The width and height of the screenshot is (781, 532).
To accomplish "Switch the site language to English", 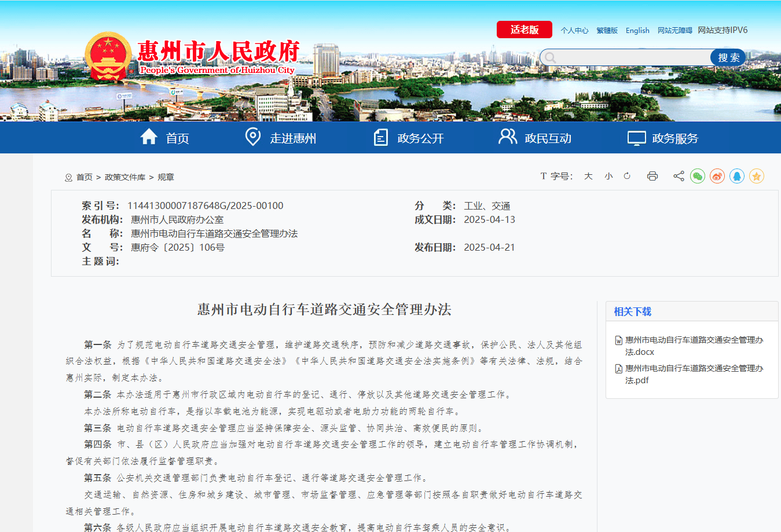I will pos(637,30).
